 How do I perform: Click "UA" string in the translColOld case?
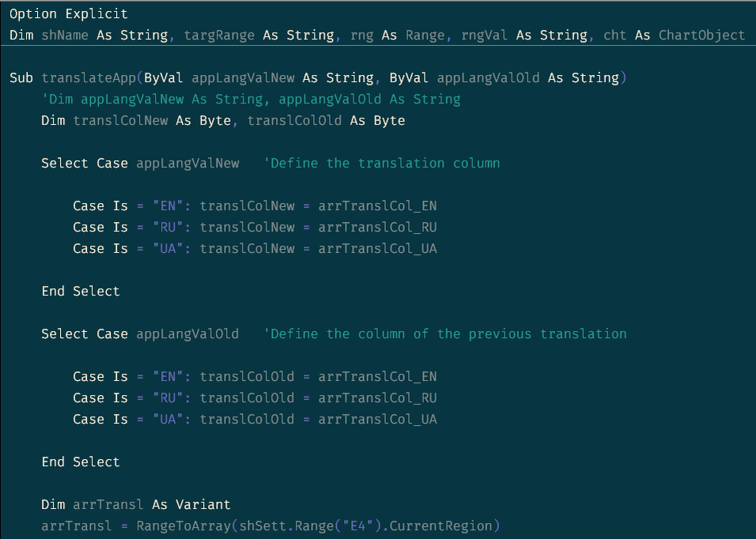click(168, 419)
